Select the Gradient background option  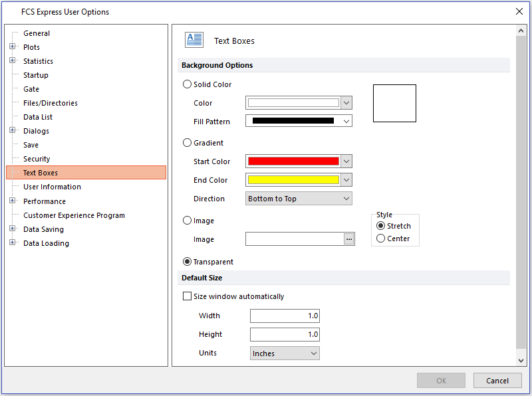[x=187, y=143]
